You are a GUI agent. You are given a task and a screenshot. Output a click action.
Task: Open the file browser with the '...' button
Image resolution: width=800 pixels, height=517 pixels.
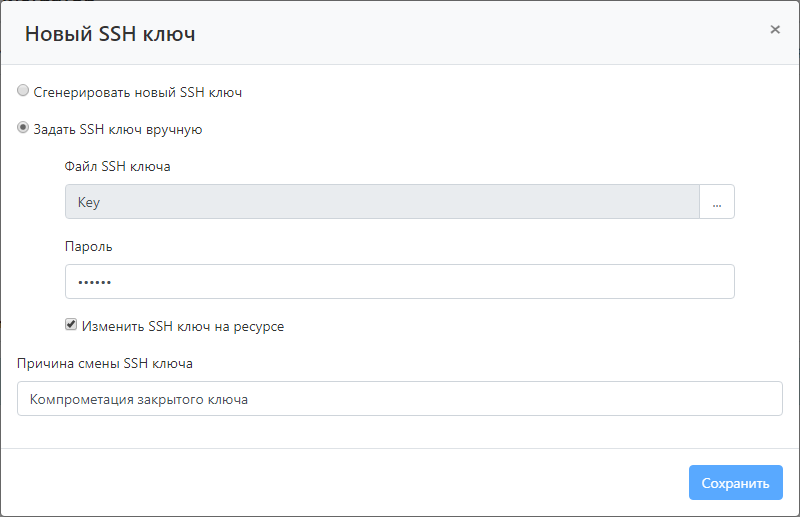[x=717, y=202]
